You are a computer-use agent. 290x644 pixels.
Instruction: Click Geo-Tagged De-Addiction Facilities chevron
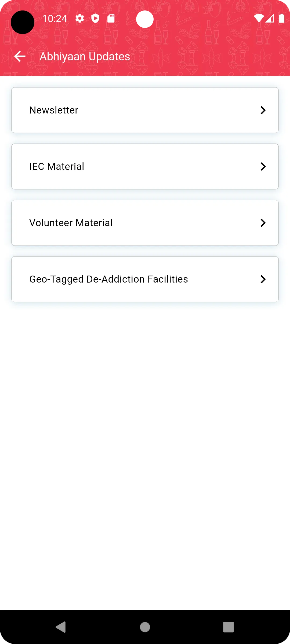pos(263,279)
